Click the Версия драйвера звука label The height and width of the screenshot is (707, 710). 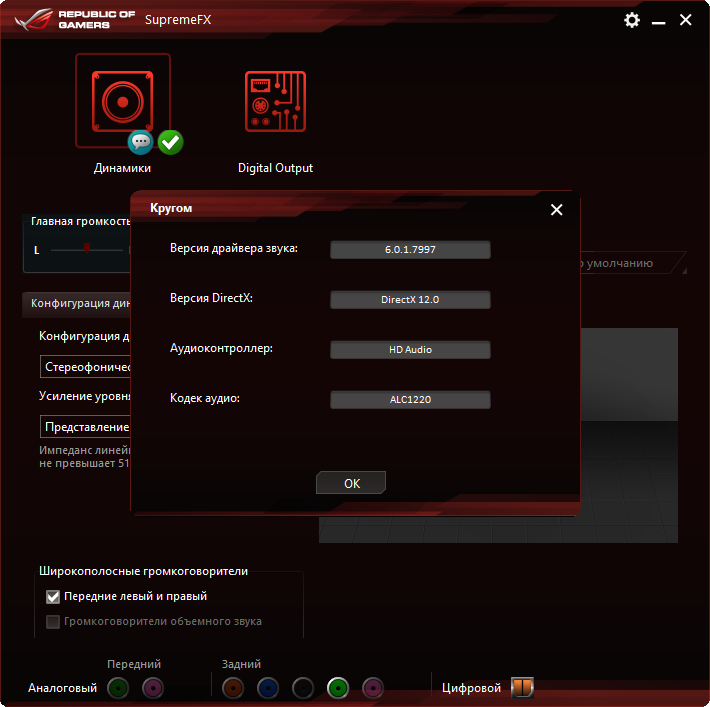pyautogui.click(x=234, y=248)
